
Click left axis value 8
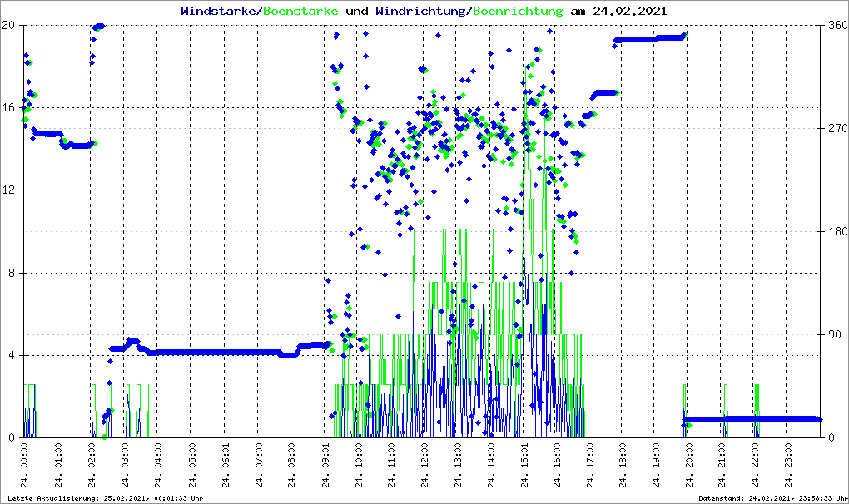tap(12, 273)
